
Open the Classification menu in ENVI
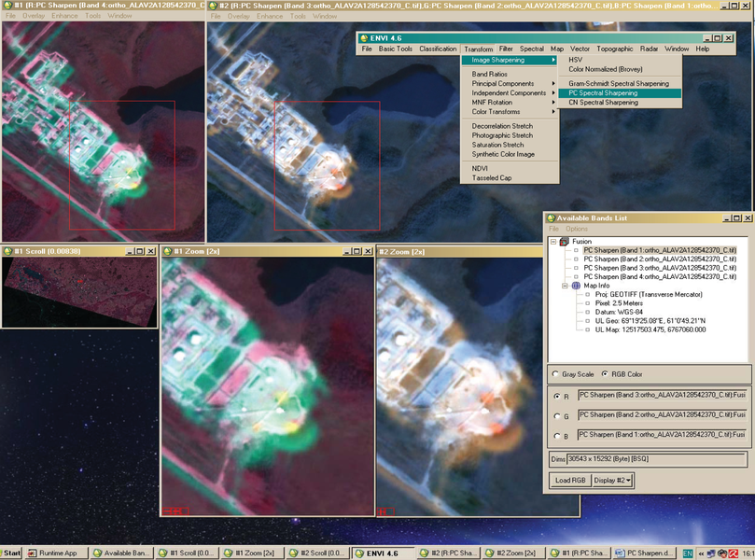(437, 49)
